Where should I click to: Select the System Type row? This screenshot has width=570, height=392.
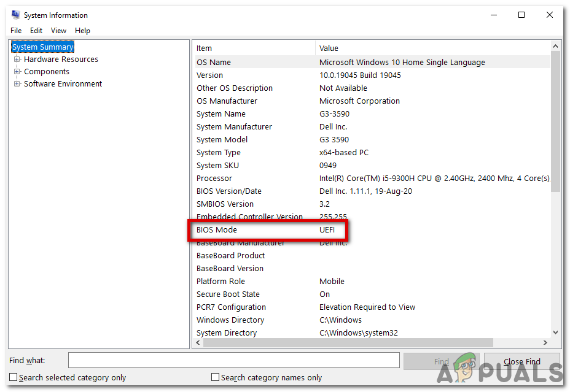point(373,152)
